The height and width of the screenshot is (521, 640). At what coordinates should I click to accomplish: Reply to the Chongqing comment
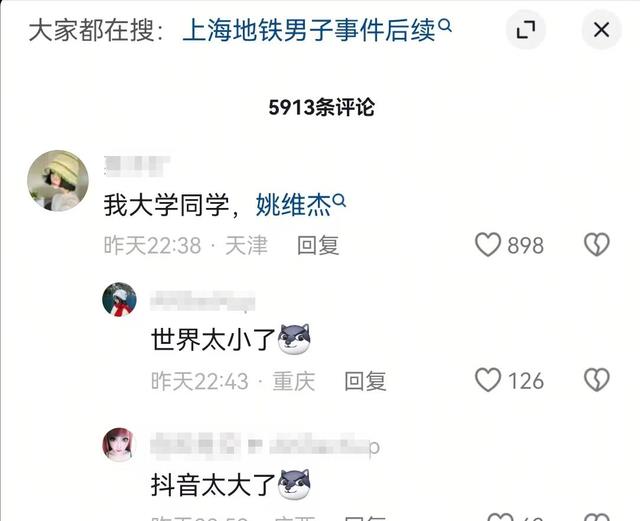pos(365,381)
